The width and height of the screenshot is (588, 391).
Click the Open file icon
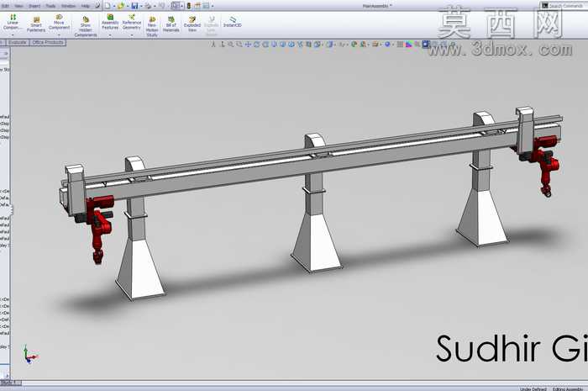[121, 6]
